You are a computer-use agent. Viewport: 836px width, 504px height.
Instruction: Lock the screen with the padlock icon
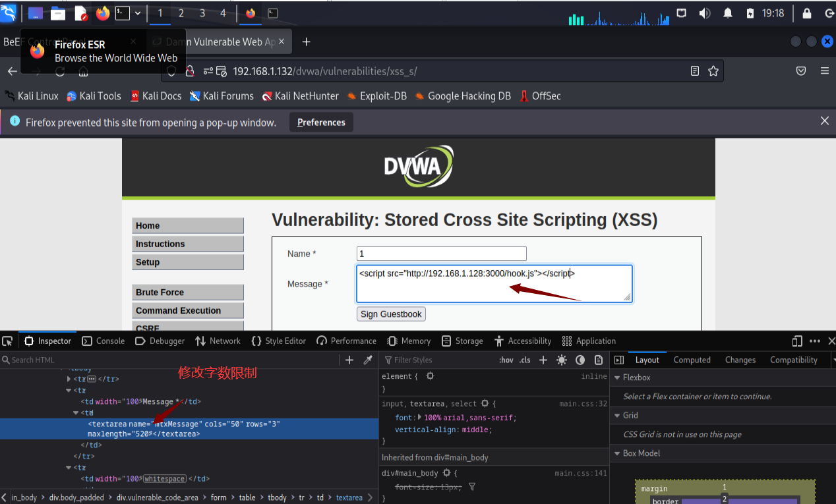coord(806,13)
